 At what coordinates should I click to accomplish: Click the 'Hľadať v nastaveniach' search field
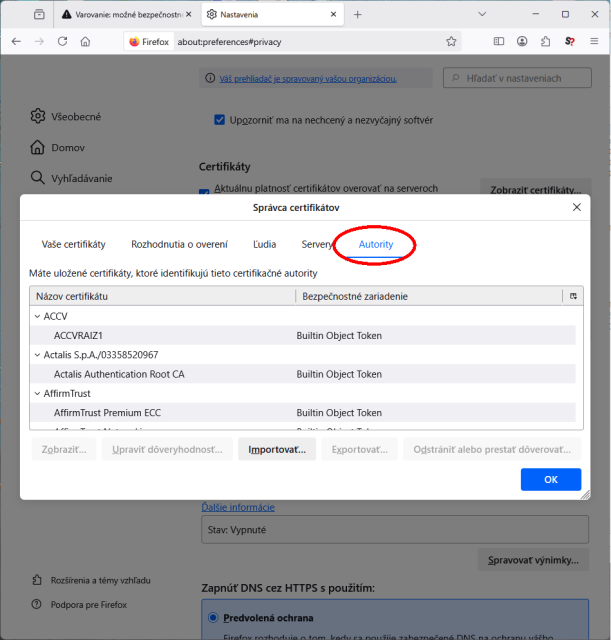518,78
